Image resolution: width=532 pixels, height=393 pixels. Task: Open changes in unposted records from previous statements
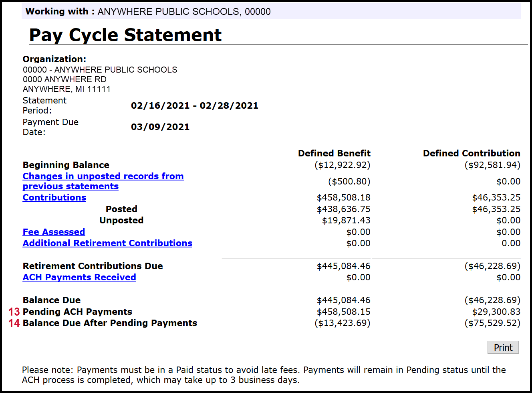(x=103, y=181)
